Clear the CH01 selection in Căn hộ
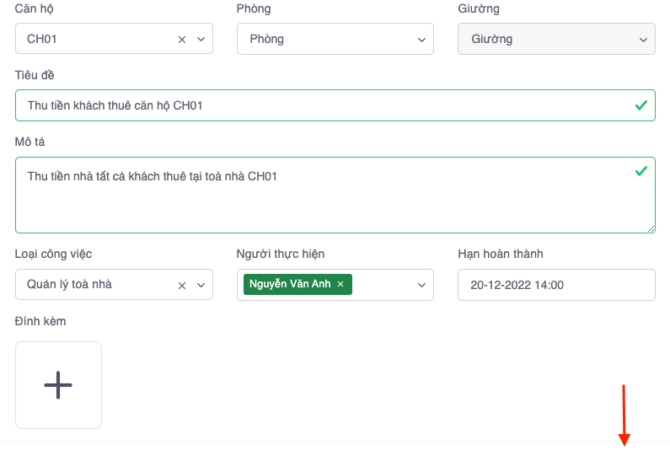Viewport: 670px width, 450px height. [182, 39]
